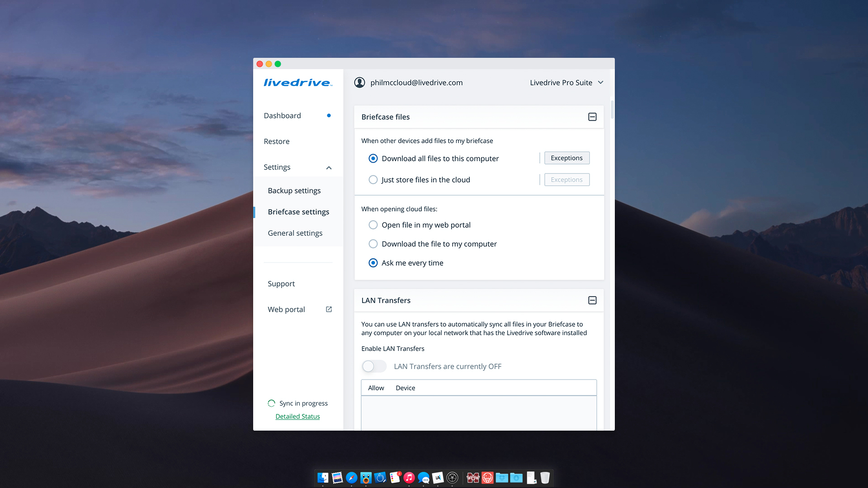Viewport: 868px width, 488px height.
Task: Open Backup settings
Action: pos(294,191)
